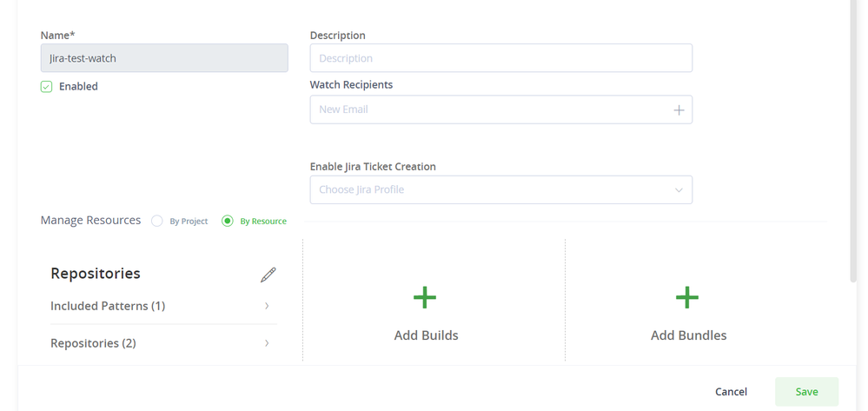Focus the Description text field
Image resolution: width=868 pixels, height=411 pixels.
(x=500, y=58)
